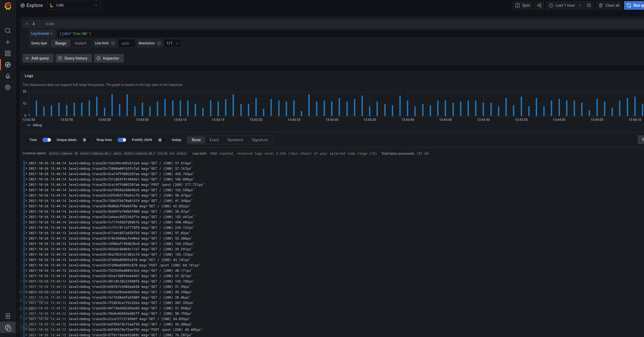
Task: Click the stdout common label
Action: click(182, 154)
